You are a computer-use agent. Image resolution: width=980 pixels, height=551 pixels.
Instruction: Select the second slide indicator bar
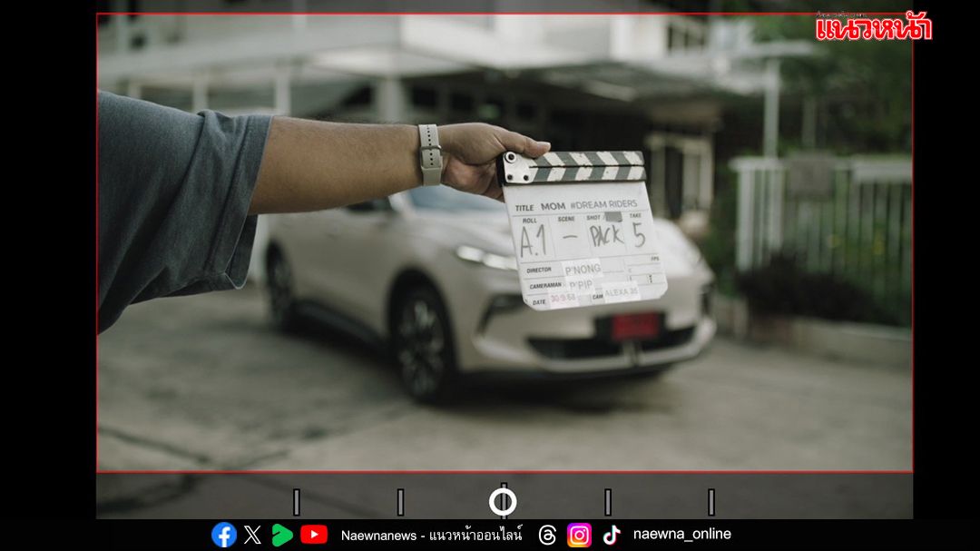tap(400, 502)
